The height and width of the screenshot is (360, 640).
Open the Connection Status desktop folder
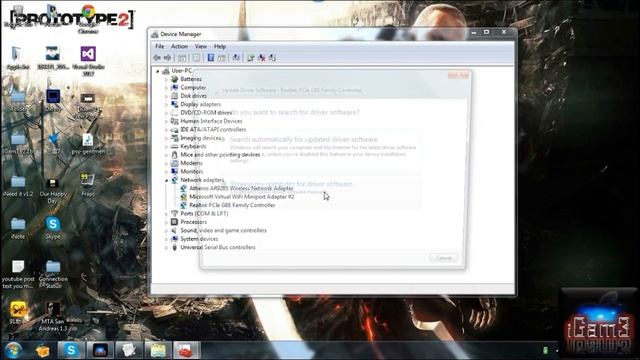[x=53, y=274]
